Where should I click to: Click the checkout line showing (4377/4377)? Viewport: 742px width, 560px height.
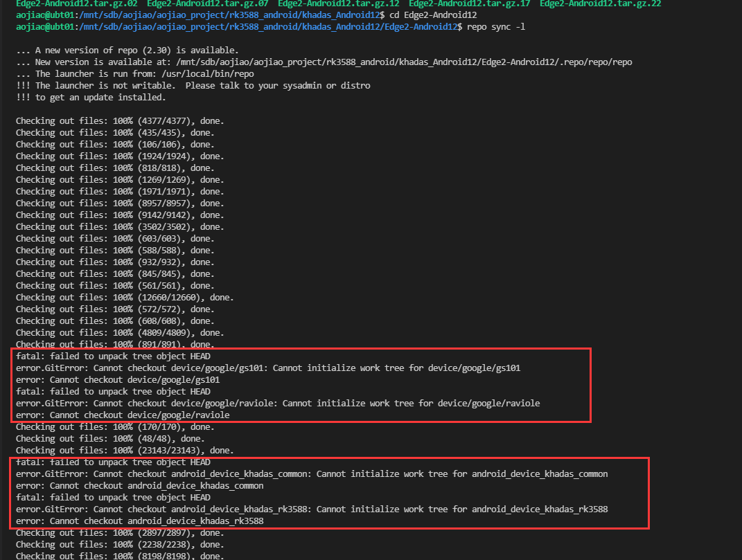coord(120,121)
